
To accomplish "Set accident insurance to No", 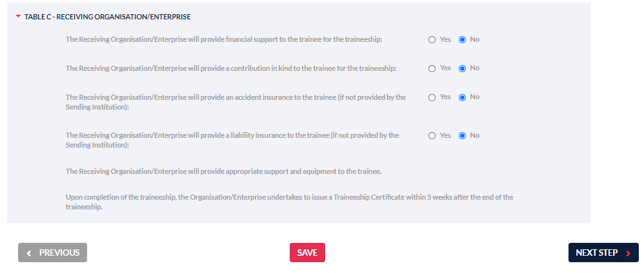I will (x=462, y=97).
